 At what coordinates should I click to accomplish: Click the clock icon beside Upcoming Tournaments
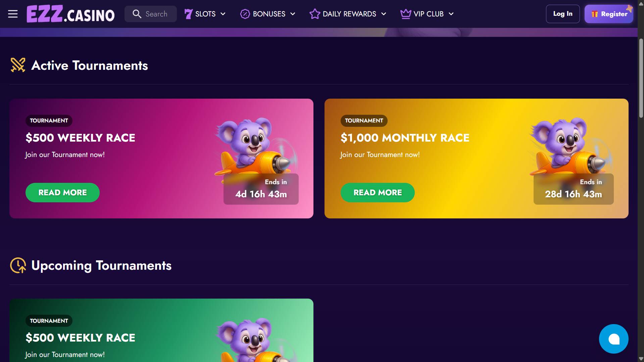coord(18,265)
